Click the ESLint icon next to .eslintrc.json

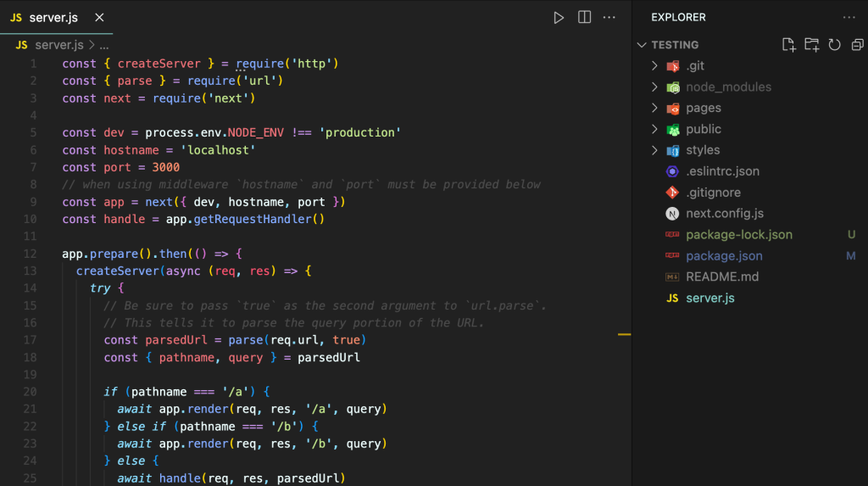(672, 172)
